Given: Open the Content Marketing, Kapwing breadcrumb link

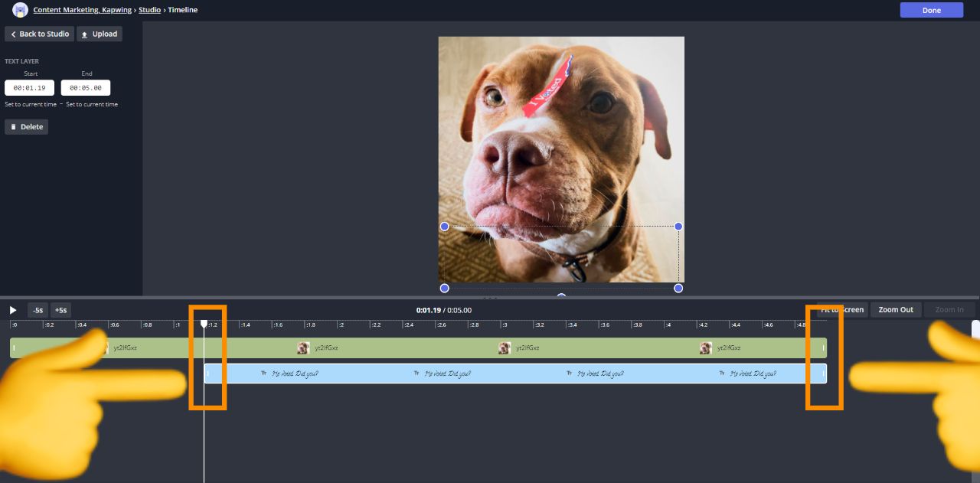Looking at the screenshot, I should [x=83, y=10].
